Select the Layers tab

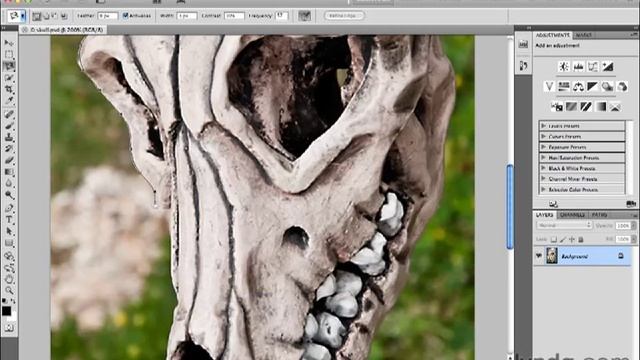point(544,215)
